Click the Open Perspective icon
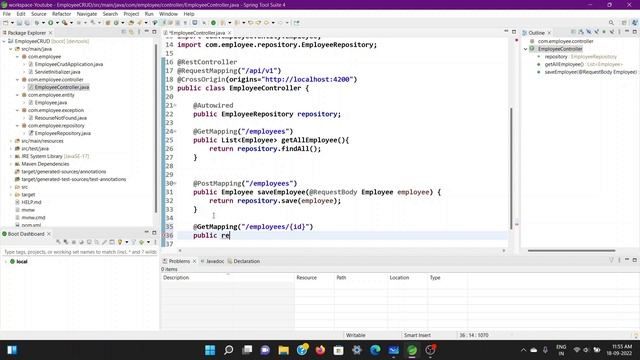 (624, 23)
